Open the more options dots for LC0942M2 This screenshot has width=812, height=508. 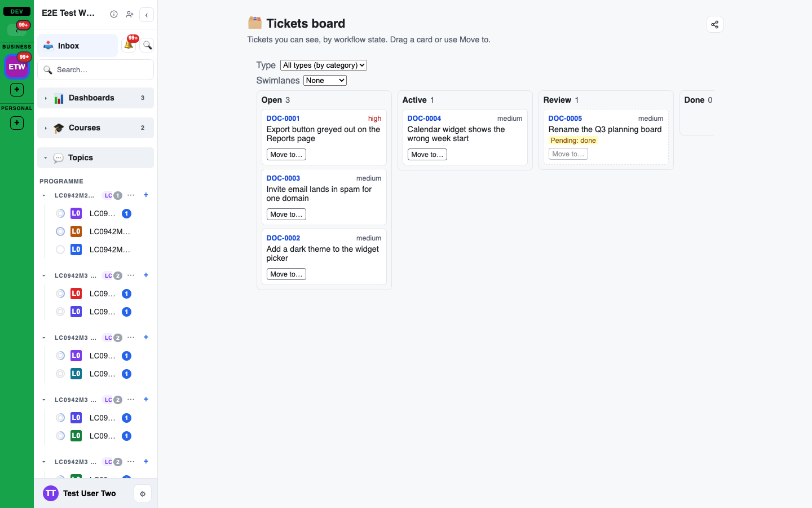tap(131, 195)
